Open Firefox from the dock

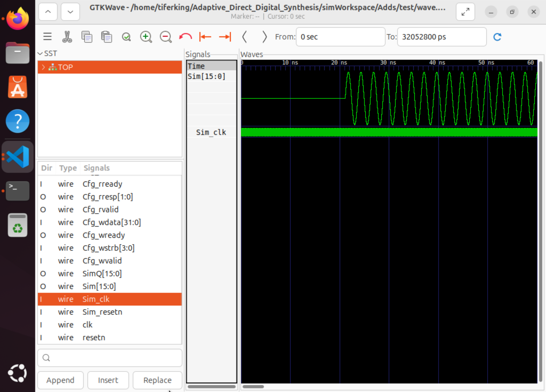(18, 19)
